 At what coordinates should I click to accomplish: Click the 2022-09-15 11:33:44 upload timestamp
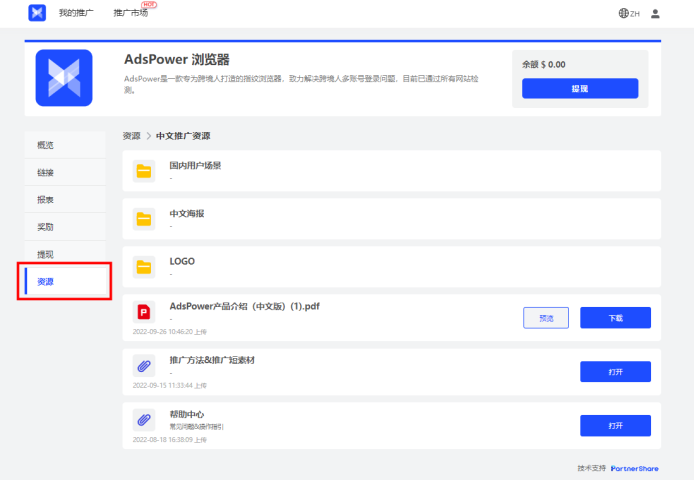pos(170,386)
